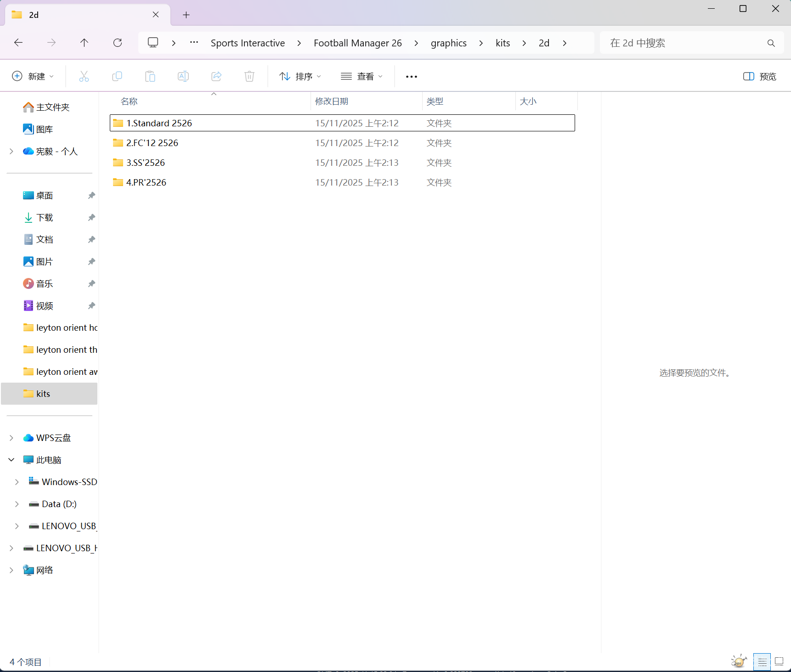Screen dimensions: 791x672
Task: Open a new tab with plus button
Action: tap(186, 15)
